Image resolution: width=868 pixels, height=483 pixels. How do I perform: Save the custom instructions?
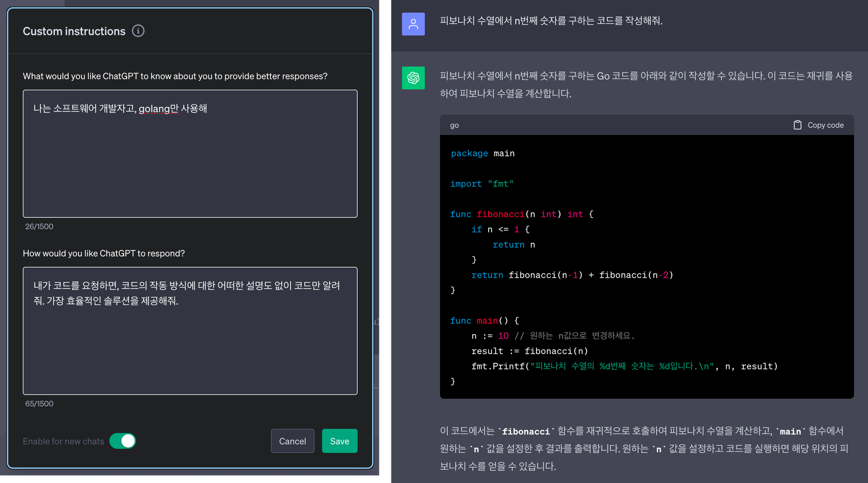coord(339,441)
